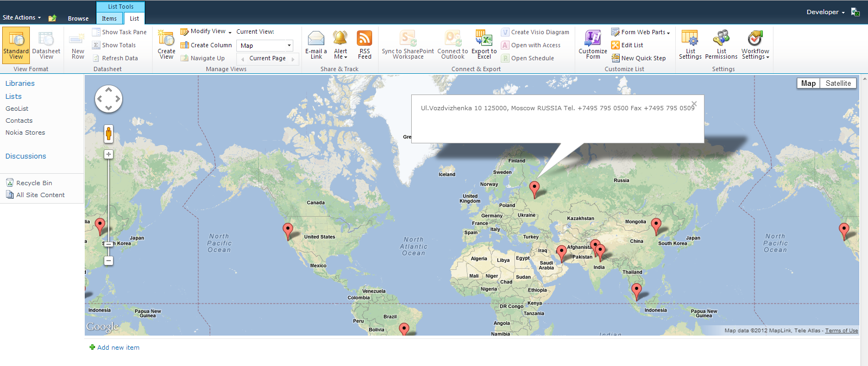
Task: Click Sync to SharePoint Workspace
Action: pos(408,45)
